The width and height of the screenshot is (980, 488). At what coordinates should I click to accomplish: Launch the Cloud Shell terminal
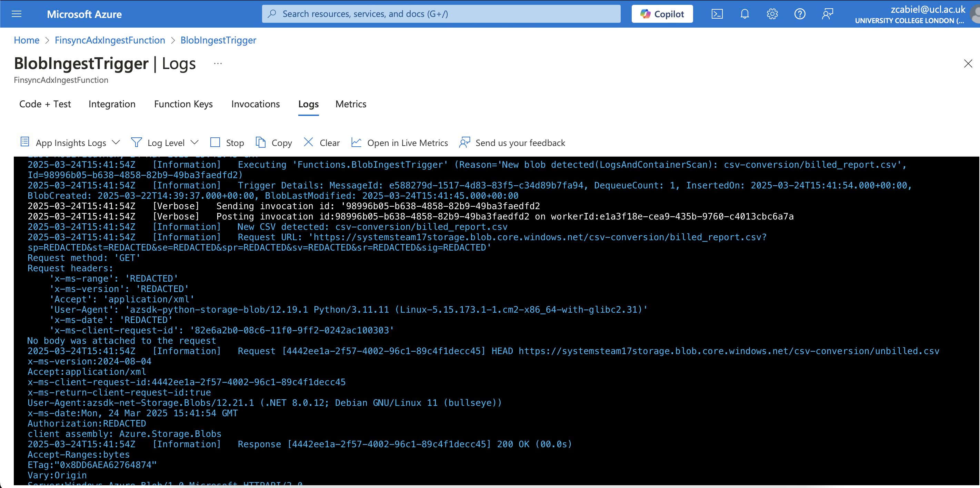[718, 14]
